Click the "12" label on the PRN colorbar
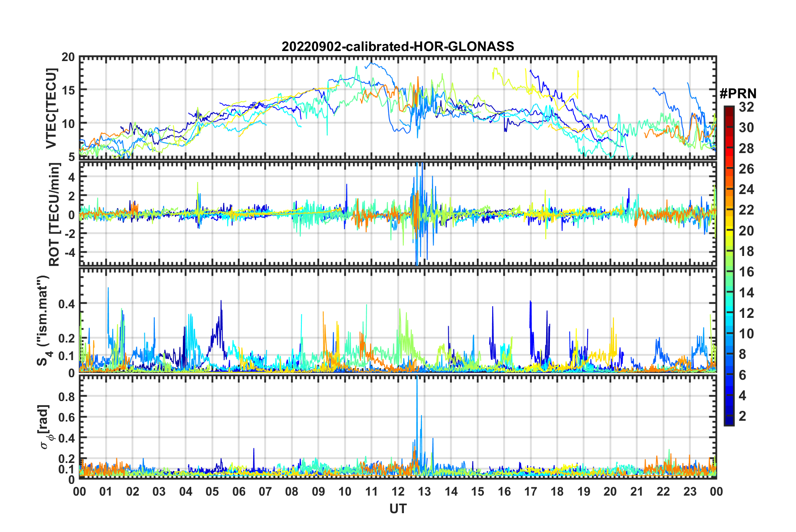 coord(747,313)
